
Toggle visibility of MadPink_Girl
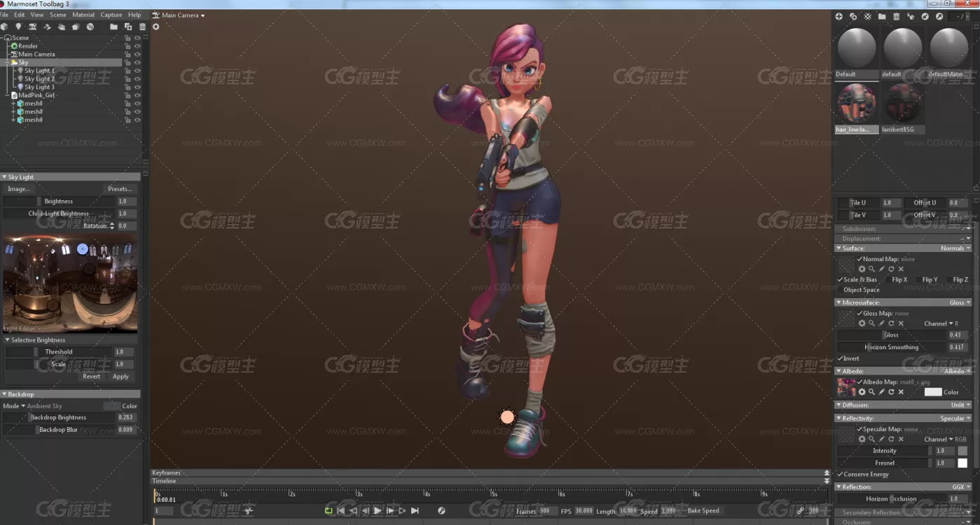point(137,95)
